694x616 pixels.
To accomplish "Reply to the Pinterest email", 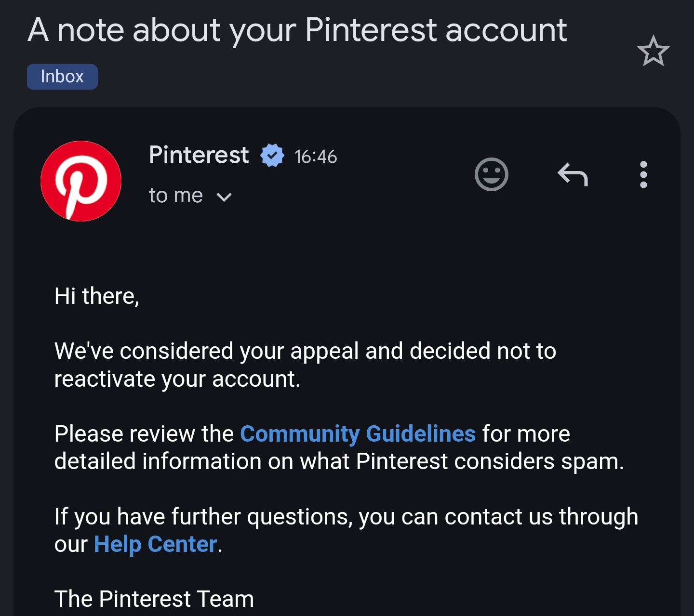I will pyautogui.click(x=573, y=174).
